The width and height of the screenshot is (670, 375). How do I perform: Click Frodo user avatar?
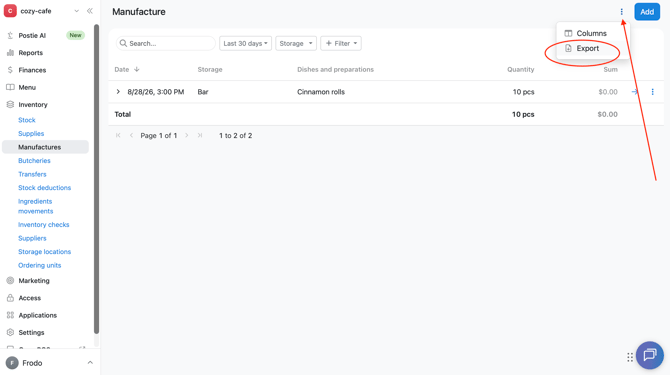[x=12, y=363]
